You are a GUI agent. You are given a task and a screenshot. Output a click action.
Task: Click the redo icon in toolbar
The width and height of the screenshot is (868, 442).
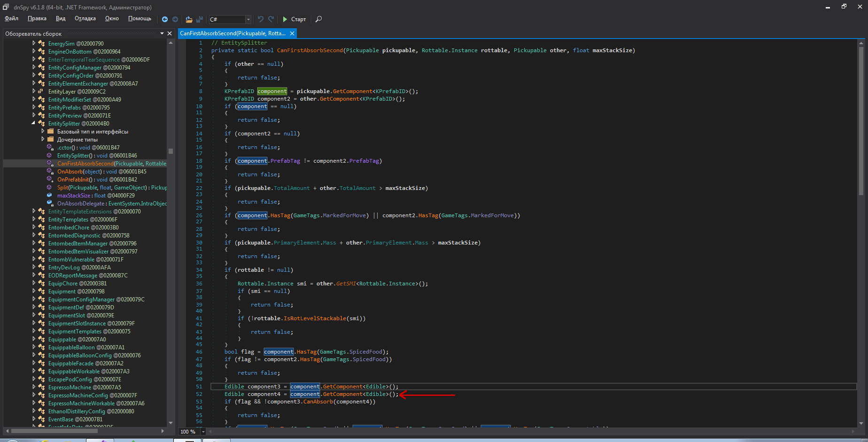(271, 19)
